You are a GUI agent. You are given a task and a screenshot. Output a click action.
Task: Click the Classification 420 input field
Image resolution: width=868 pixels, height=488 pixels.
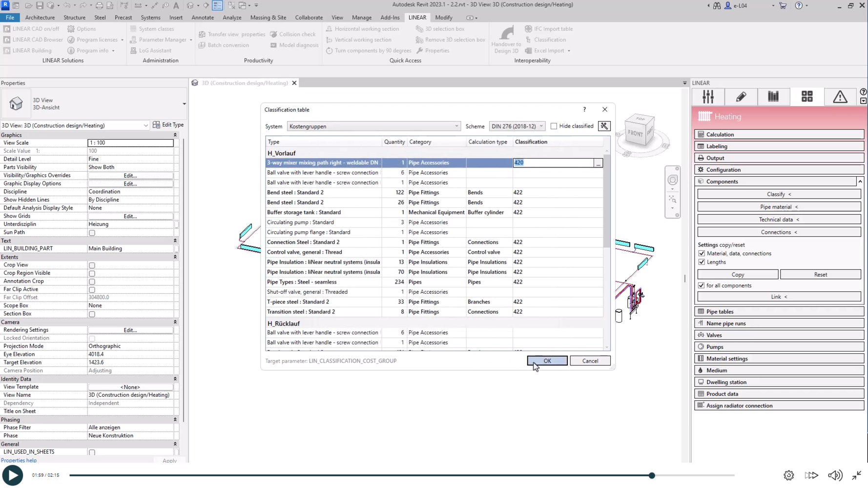553,163
